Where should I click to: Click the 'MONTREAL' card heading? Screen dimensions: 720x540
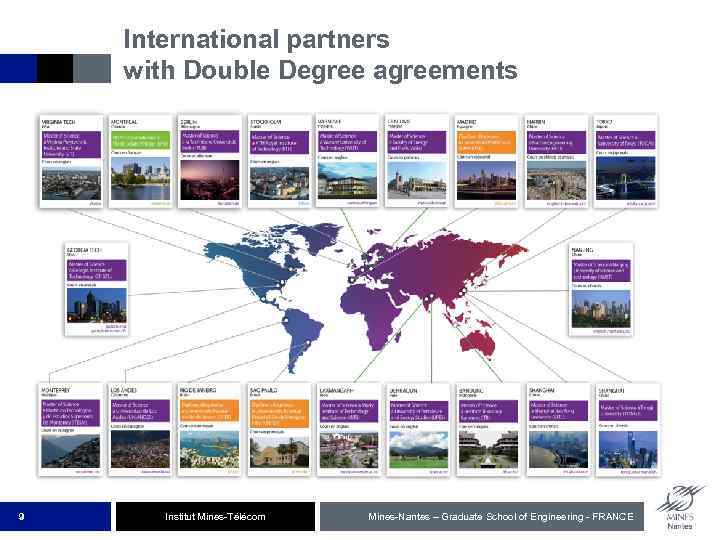(124, 122)
